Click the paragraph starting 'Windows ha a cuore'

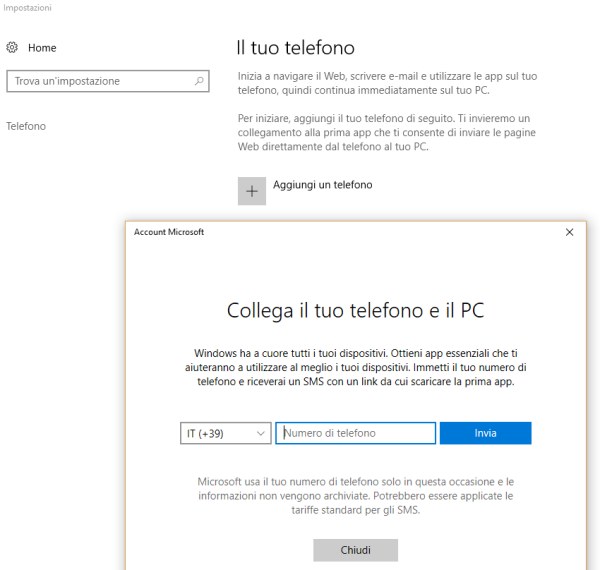[x=355, y=367]
